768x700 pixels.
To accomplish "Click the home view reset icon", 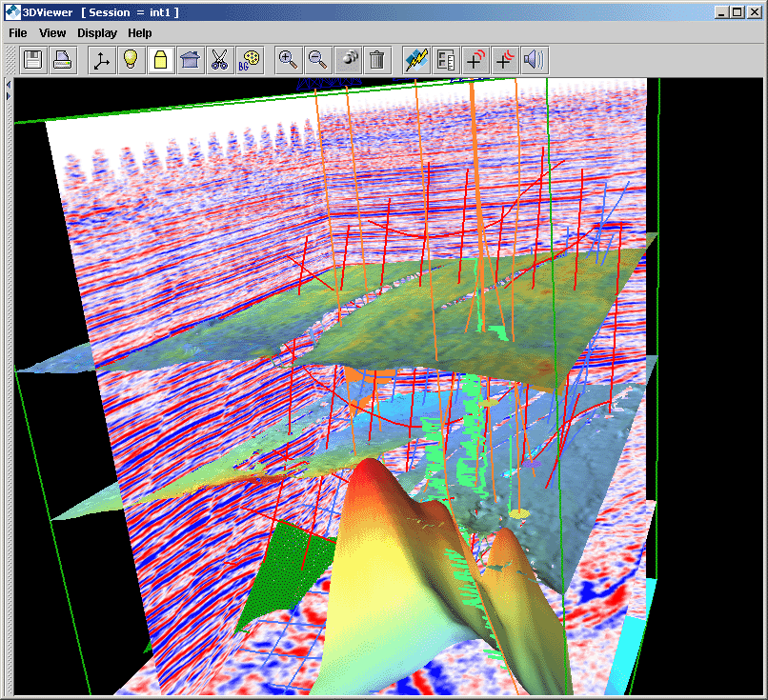I will [191, 61].
